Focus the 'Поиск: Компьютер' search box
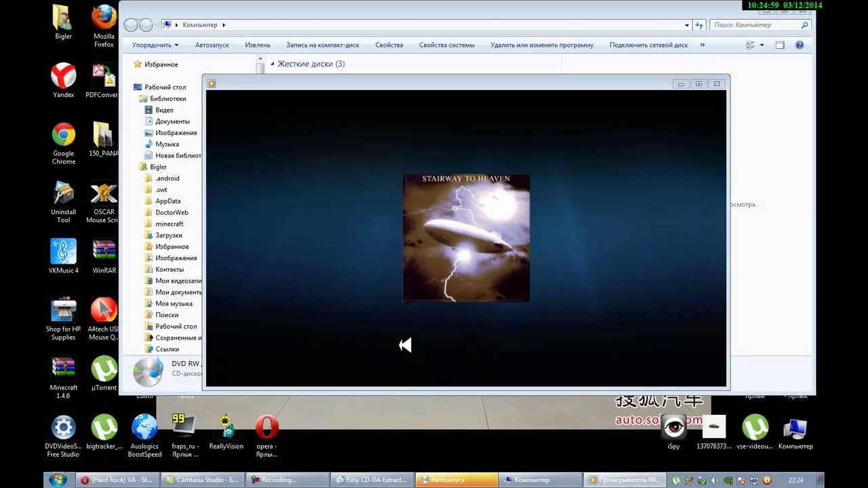Viewport: 868px width, 488px height. click(x=759, y=25)
